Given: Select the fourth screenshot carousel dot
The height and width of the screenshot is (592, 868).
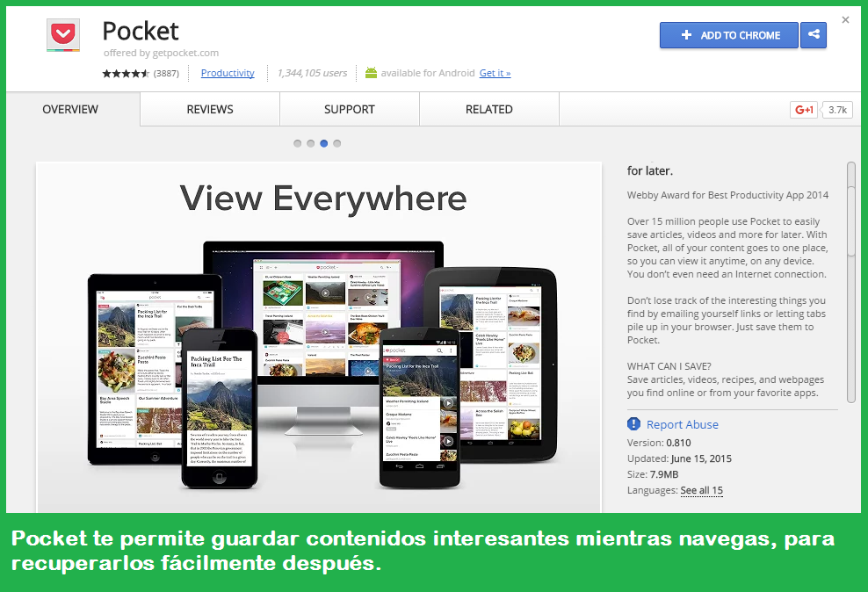Looking at the screenshot, I should pos(337,143).
